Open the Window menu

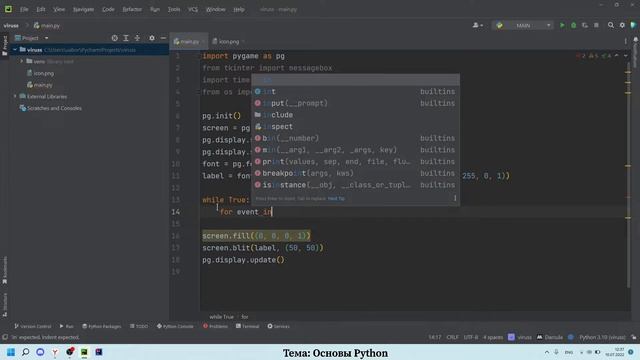(x=216, y=9)
